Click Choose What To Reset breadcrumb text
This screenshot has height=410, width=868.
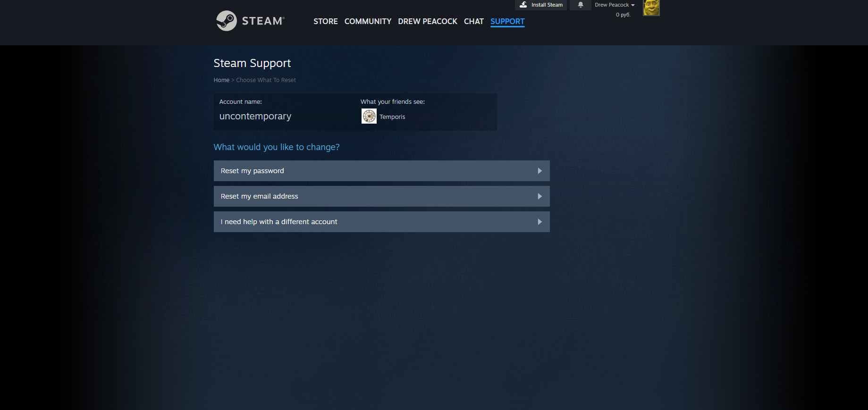(x=266, y=80)
